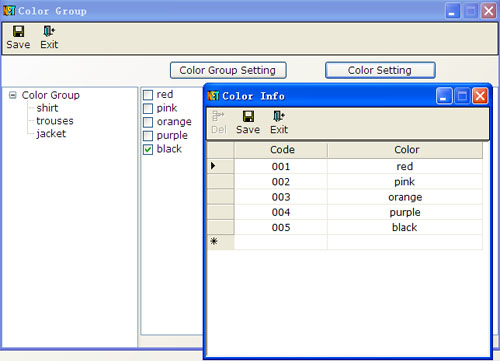The height and width of the screenshot is (361, 500).
Task: Collapse the Color Group tree node
Action: tap(13, 95)
